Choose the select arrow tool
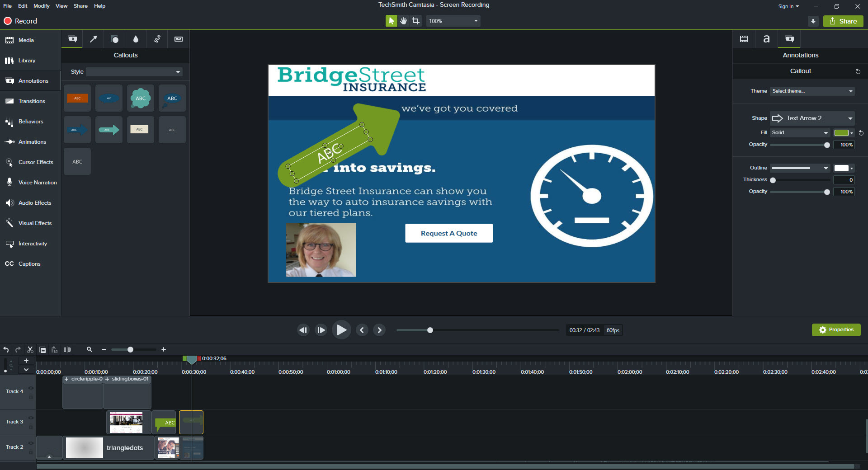This screenshot has width=868, height=470. tap(392, 21)
